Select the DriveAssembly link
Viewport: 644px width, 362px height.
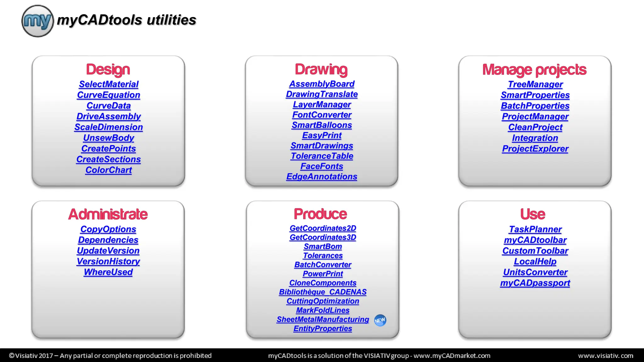[108, 116]
